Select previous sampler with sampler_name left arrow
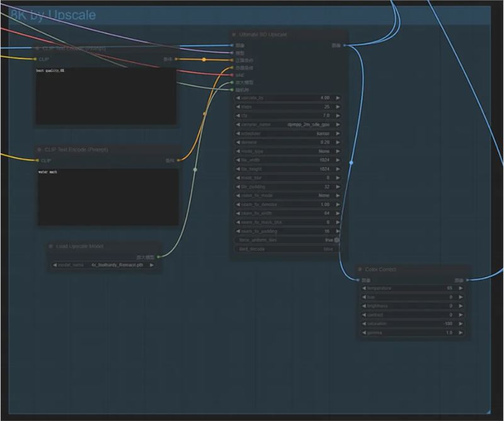The height and width of the screenshot is (421, 504). (x=238, y=124)
